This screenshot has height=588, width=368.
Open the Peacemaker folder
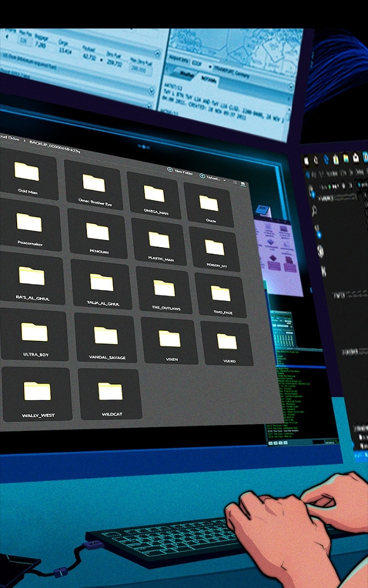[x=29, y=224]
